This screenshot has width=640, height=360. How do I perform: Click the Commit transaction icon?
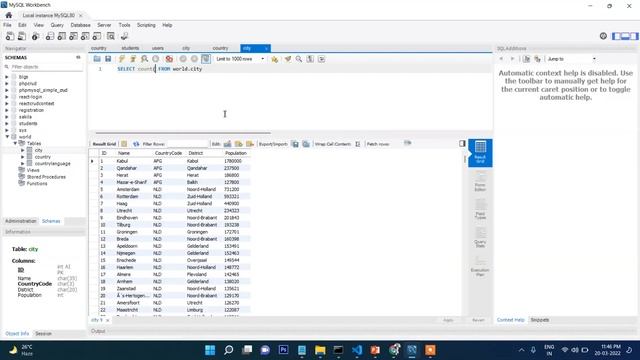click(183, 59)
